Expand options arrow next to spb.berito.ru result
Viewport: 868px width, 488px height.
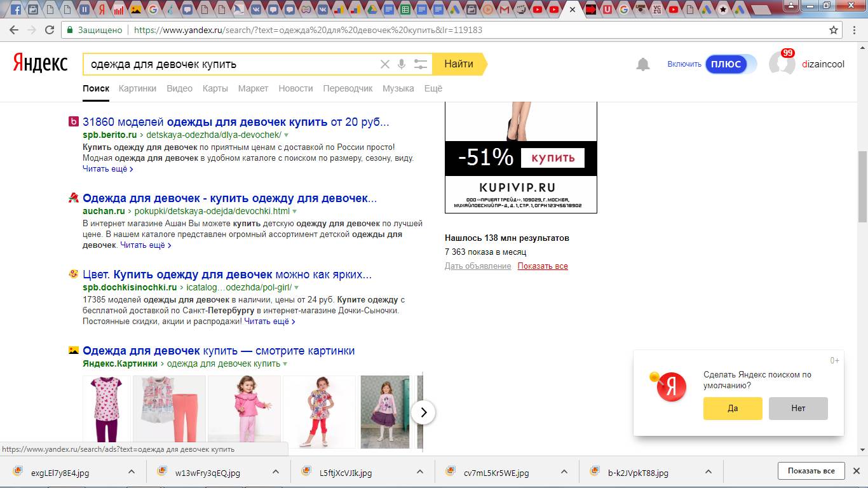click(x=287, y=135)
